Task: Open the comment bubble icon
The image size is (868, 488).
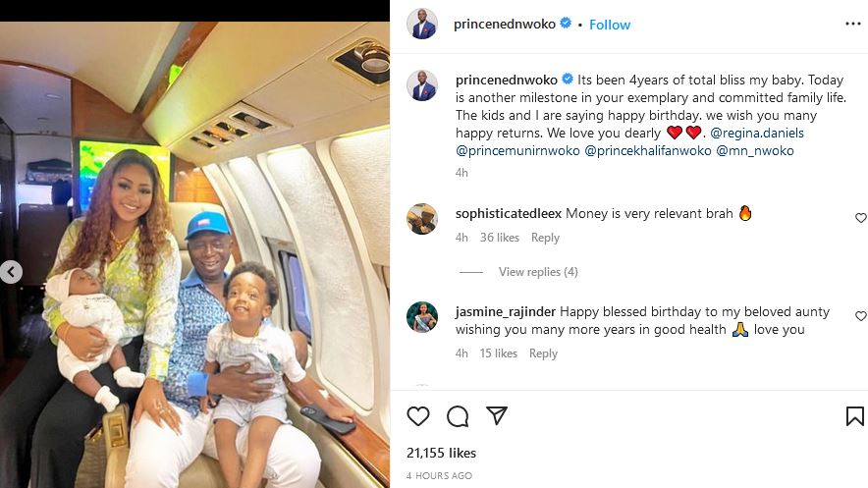Action: [458, 416]
